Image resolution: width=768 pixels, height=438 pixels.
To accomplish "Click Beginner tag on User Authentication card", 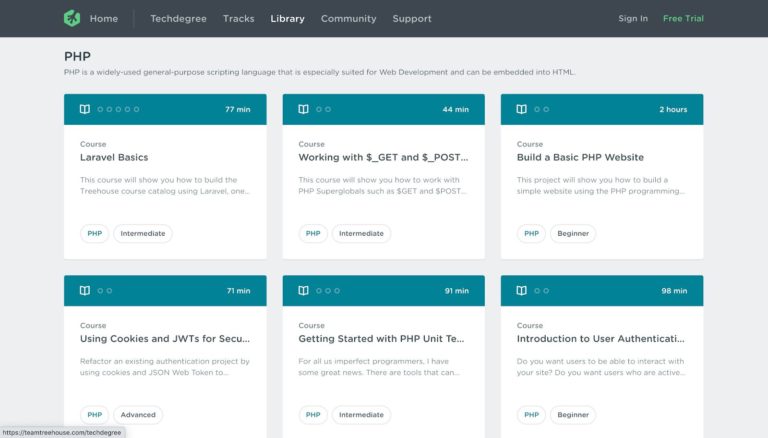I will point(573,414).
